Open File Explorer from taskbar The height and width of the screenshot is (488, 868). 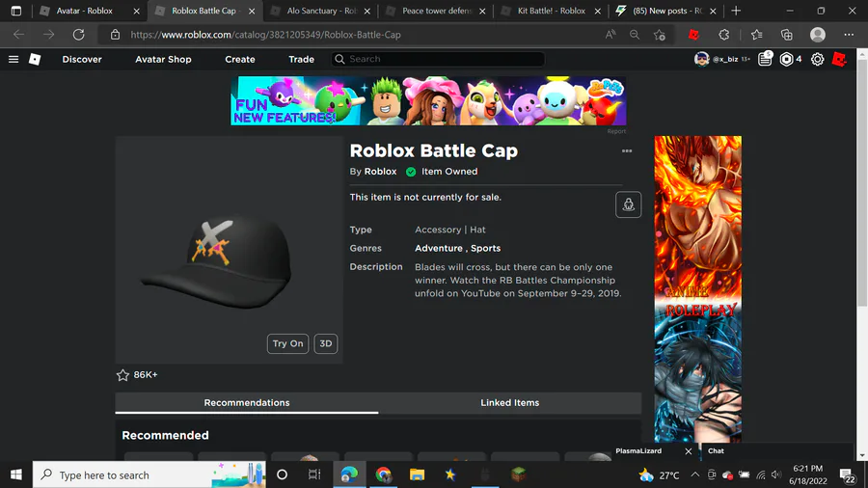point(417,474)
